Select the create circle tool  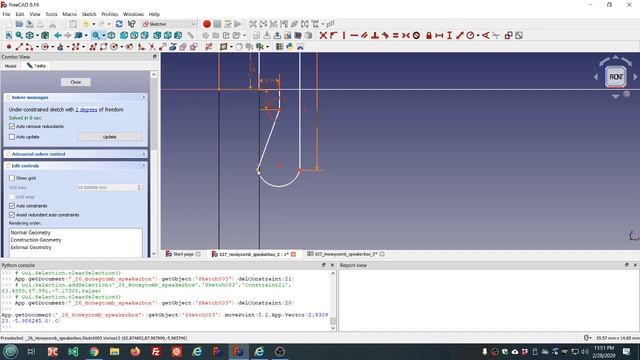tap(45, 47)
